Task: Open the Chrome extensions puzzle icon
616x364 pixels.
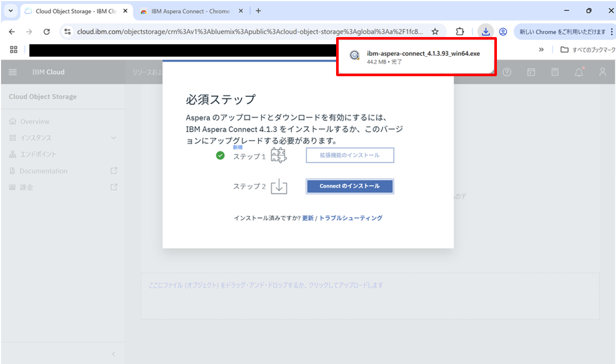Action: pos(459,31)
